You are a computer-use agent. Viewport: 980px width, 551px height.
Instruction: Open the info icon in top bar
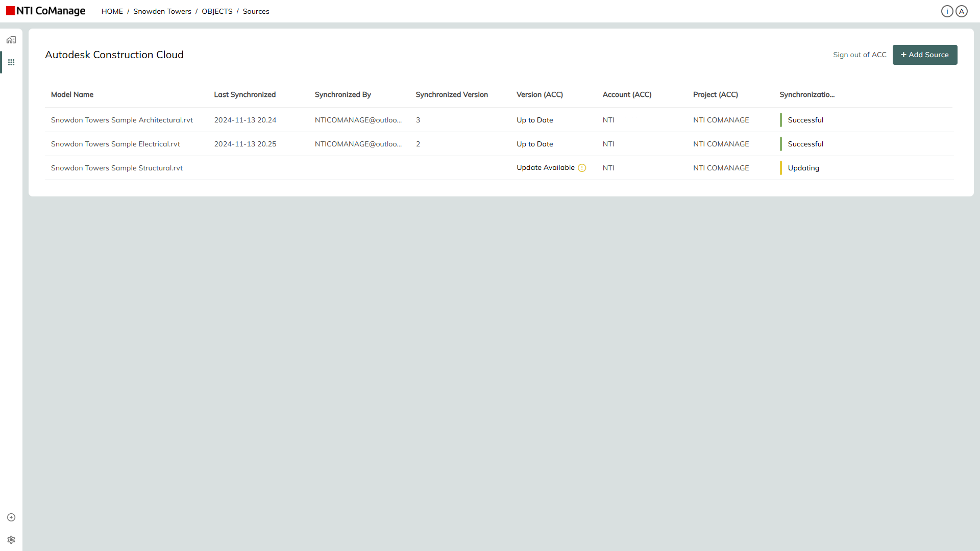pos(947,11)
